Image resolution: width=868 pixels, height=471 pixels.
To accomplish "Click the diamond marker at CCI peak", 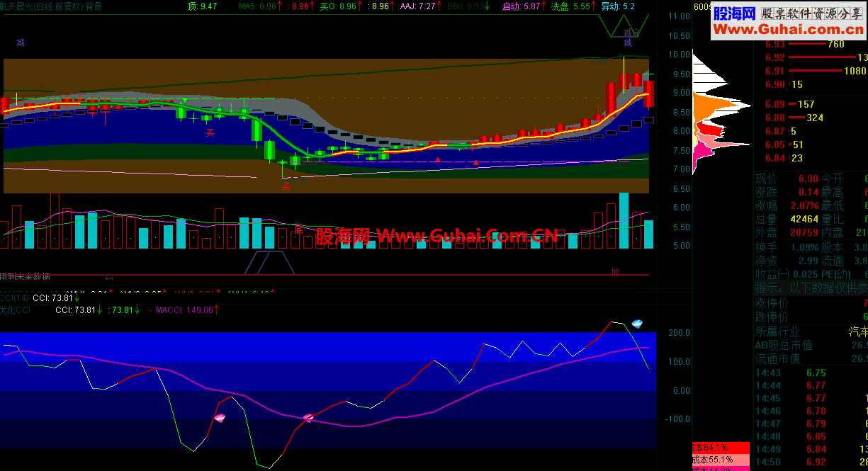I will click(x=638, y=324).
